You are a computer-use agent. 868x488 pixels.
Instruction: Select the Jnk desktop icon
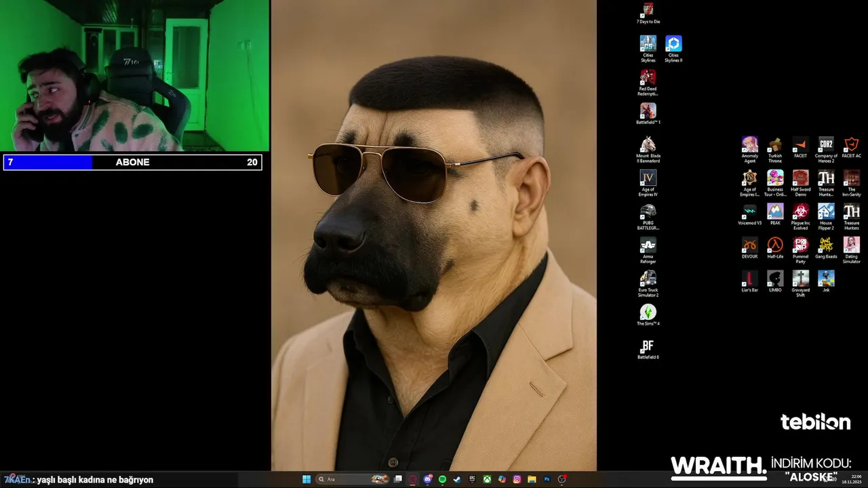pyautogui.click(x=826, y=281)
